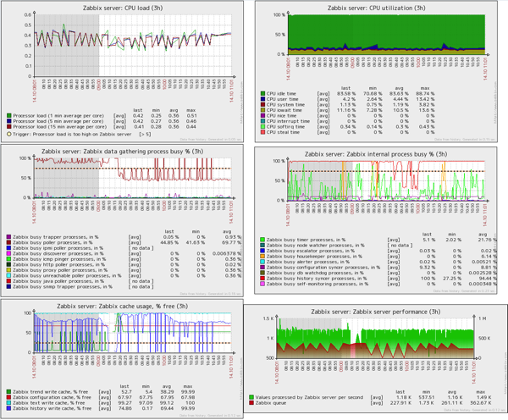This screenshot has height=420, width=508.
Task: Click the purple swatch for busy configuration syncer processes
Action: tap(262, 268)
